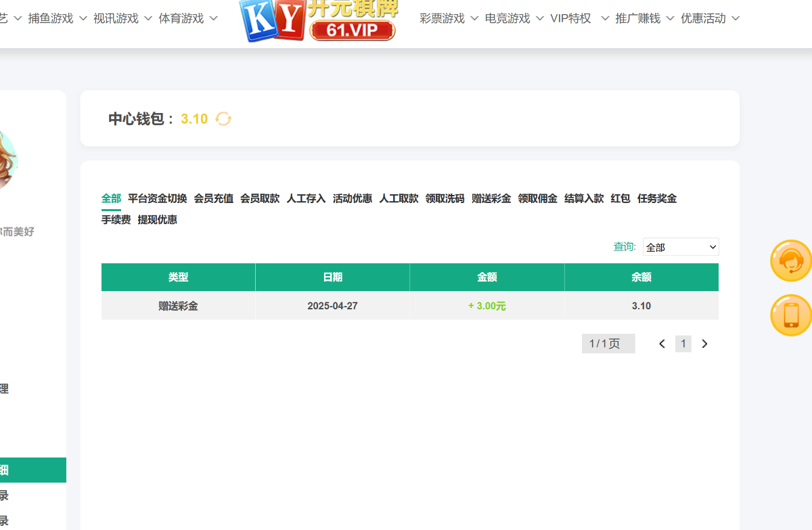Expand the 优惠活动 navigation menu

click(x=710, y=19)
